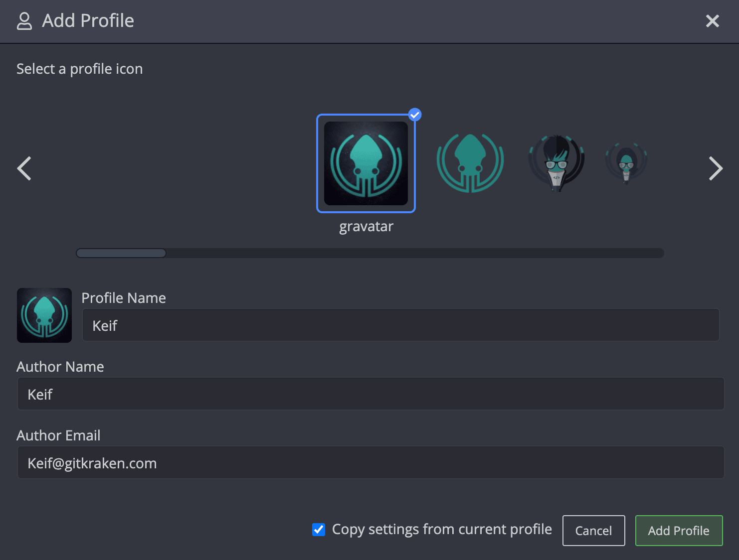Uncheck Copy settings from current profile checkbox
This screenshot has height=560, width=739.
(319, 530)
